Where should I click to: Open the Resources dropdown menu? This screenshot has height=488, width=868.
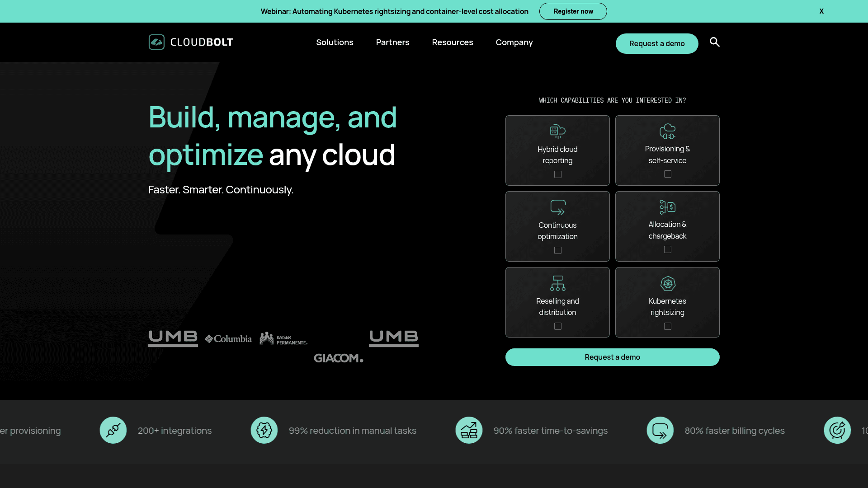tap(452, 42)
